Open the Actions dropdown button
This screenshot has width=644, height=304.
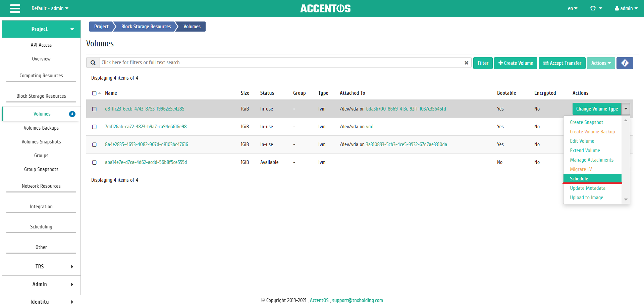[601, 63]
